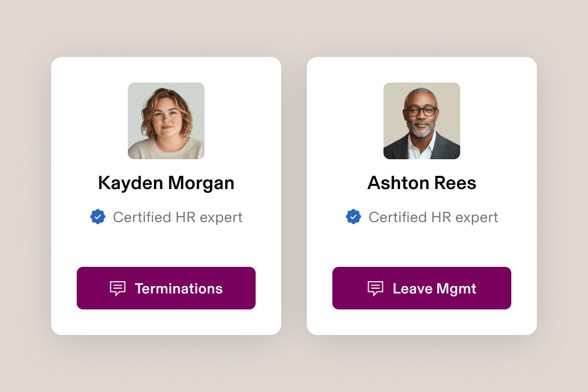Click the Terminations button label
This screenshot has width=588, height=392.
pos(179,288)
